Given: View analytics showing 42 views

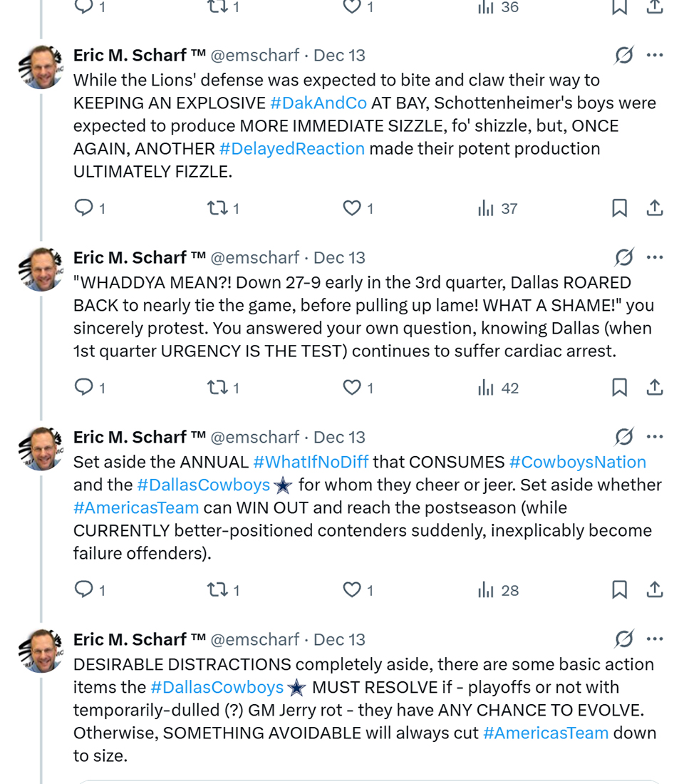Looking at the screenshot, I should pos(498,388).
